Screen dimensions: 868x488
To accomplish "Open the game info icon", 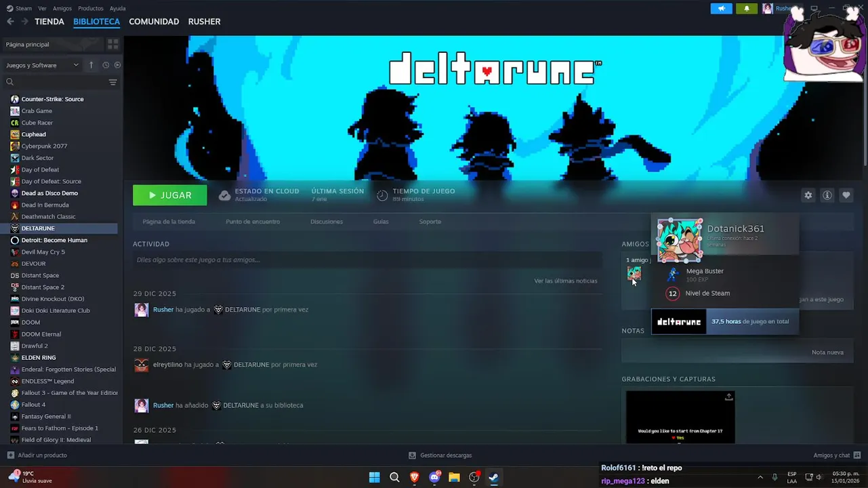I will click(827, 195).
